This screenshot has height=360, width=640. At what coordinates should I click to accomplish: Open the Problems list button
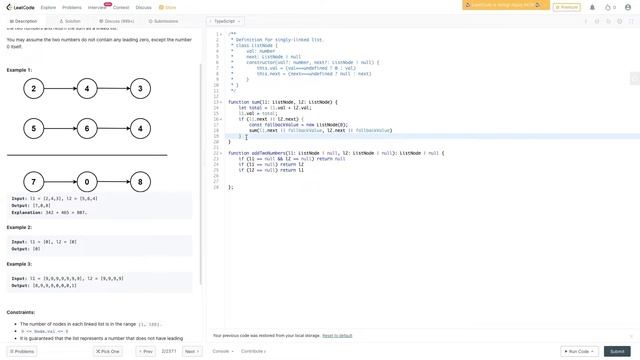point(22,351)
